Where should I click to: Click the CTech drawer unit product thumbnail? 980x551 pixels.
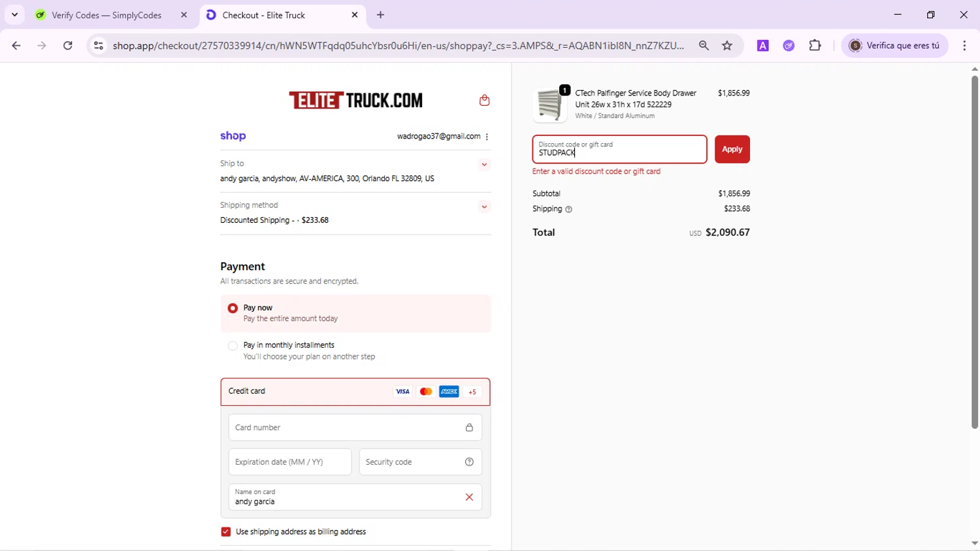point(550,105)
